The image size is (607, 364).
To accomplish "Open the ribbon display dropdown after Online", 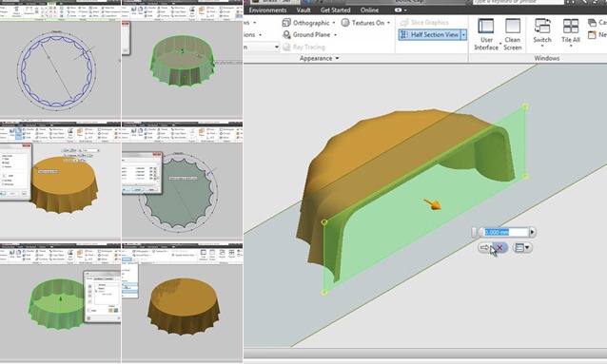I will pyautogui.click(x=401, y=10).
